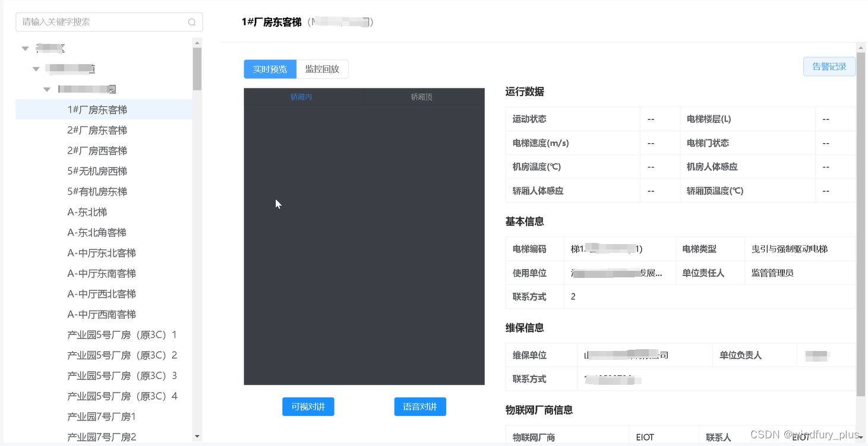Click the 维保单位 label cell
Viewport: 868px width, 446px height.
coord(541,355)
